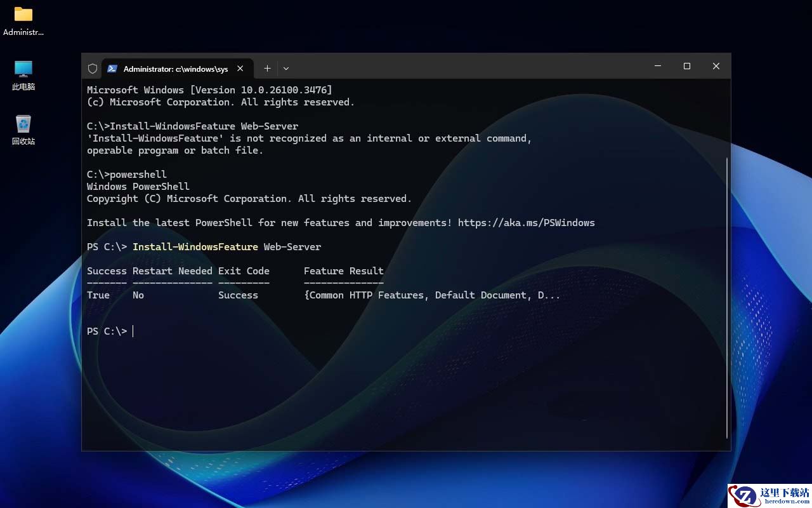Click the 'Windows PowerShell' banner line
The image size is (812, 508).
tap(138, 187)
